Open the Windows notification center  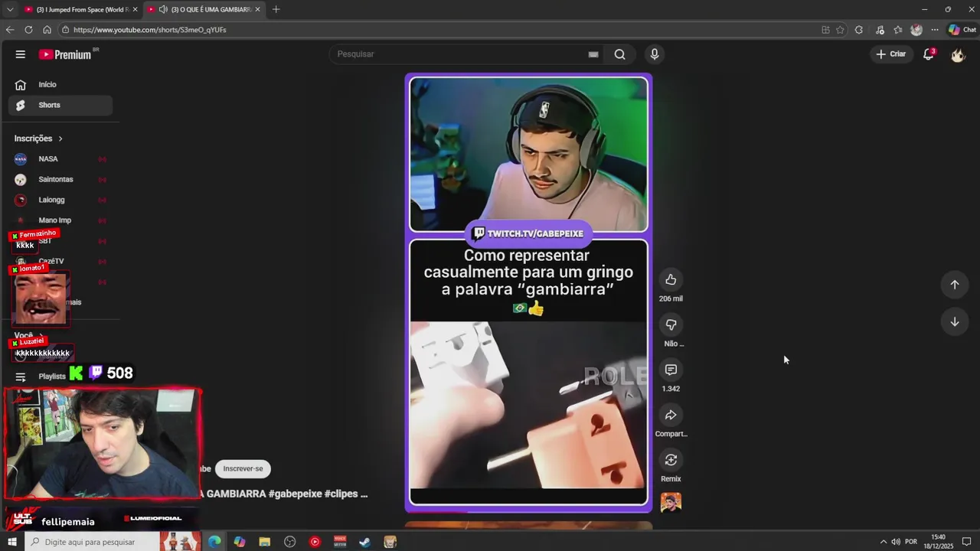click(967, 542)
